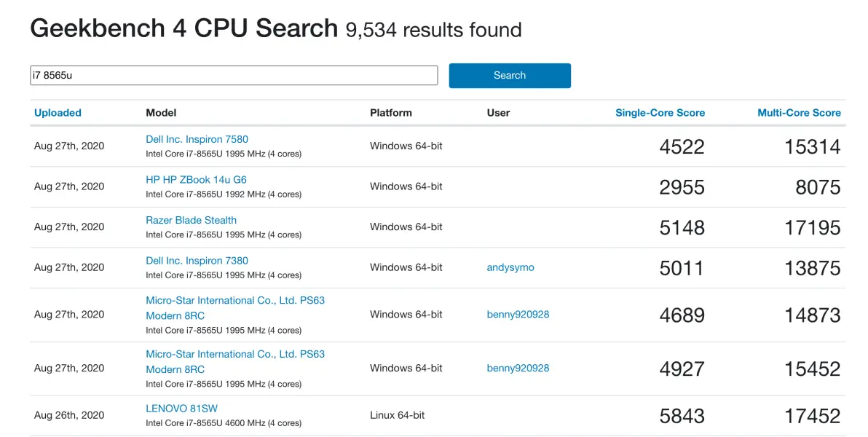
Task: Focus the search field containing i7 8565u
Action: [x=234, y=75]
